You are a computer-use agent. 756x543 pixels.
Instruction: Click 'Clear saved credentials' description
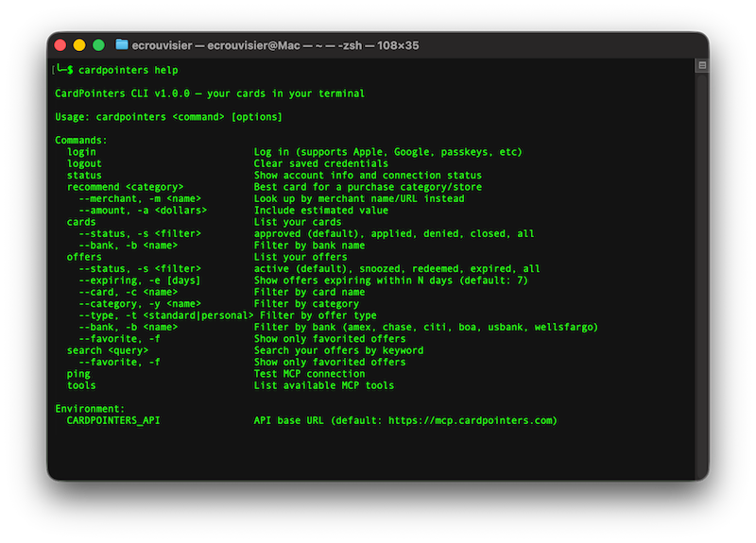pos(321,163)
